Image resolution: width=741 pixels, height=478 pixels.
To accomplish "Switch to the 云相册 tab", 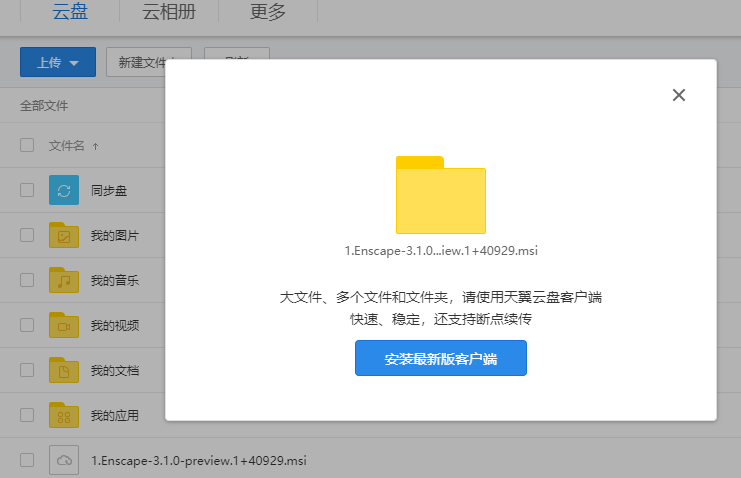I will [169, 11].
